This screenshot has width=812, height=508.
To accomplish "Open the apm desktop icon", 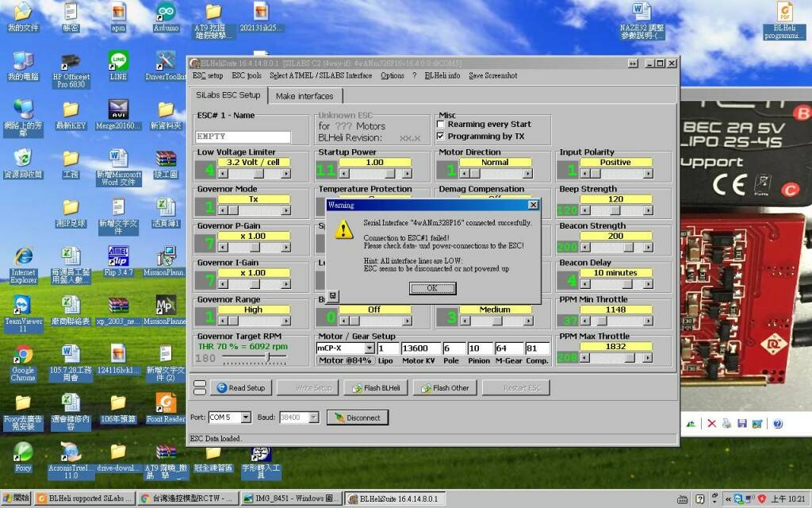I will [x=118, y=17].
